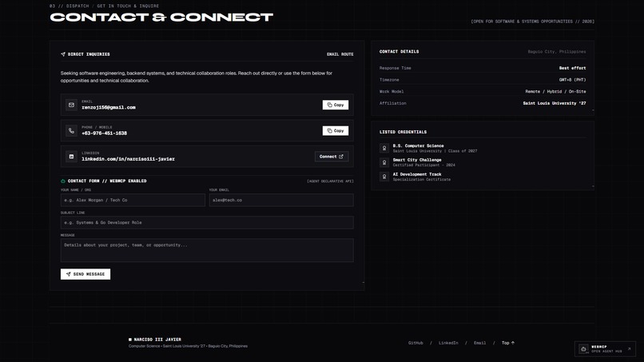Open the LinkedIn footer link
Screen dimensions: 644x362
click(x=448, y=343)
